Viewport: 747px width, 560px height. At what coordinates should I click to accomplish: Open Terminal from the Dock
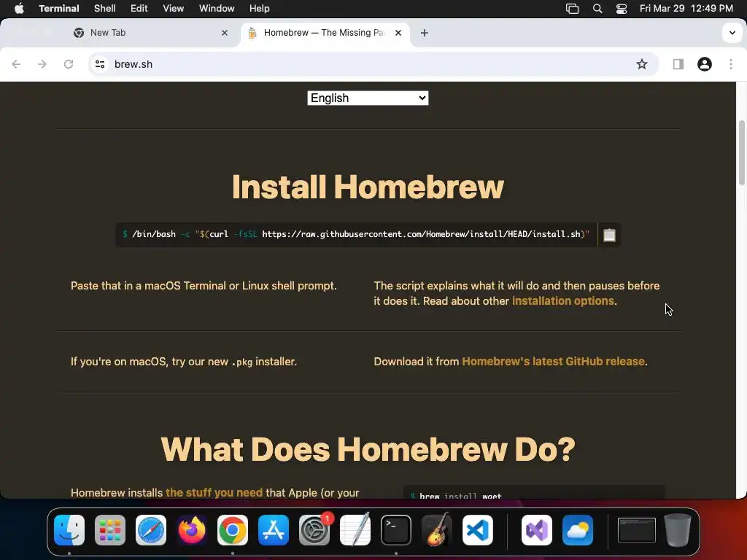[x=396, y=530]
